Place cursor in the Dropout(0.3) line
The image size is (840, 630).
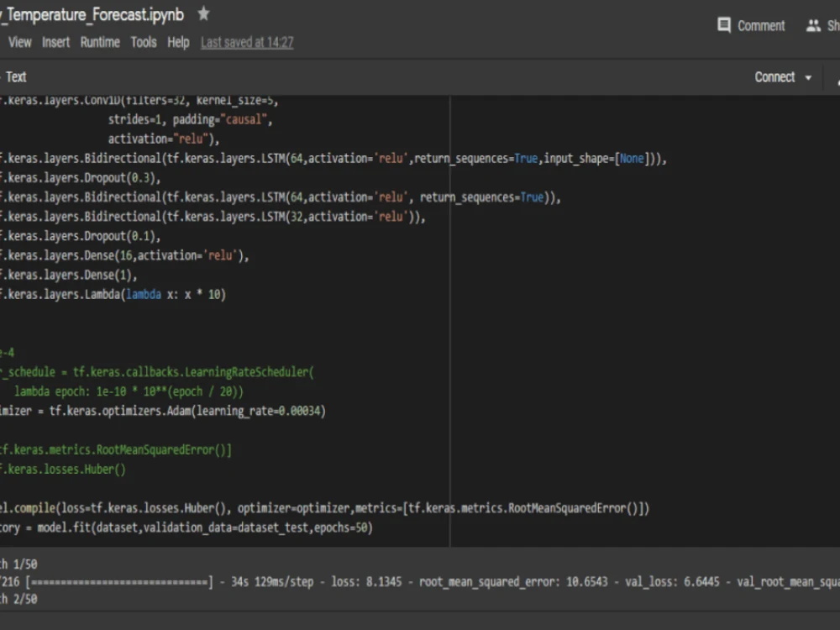pyautogui.click(x=80, y=178)
